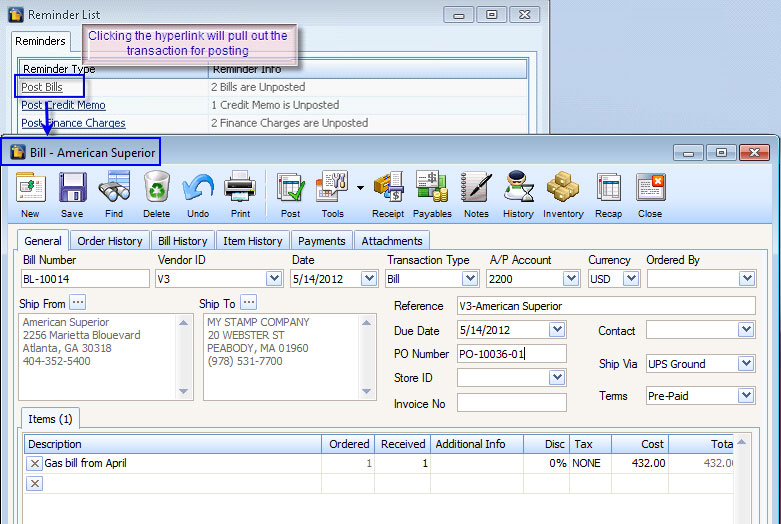Click the Cost cell showing 432.00

640,463
